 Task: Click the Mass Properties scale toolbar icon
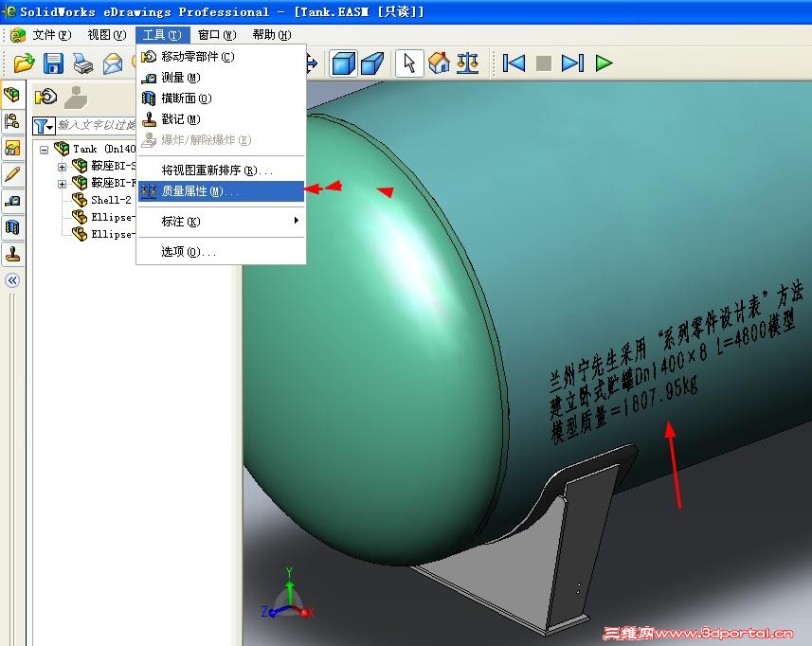[467, 63]
